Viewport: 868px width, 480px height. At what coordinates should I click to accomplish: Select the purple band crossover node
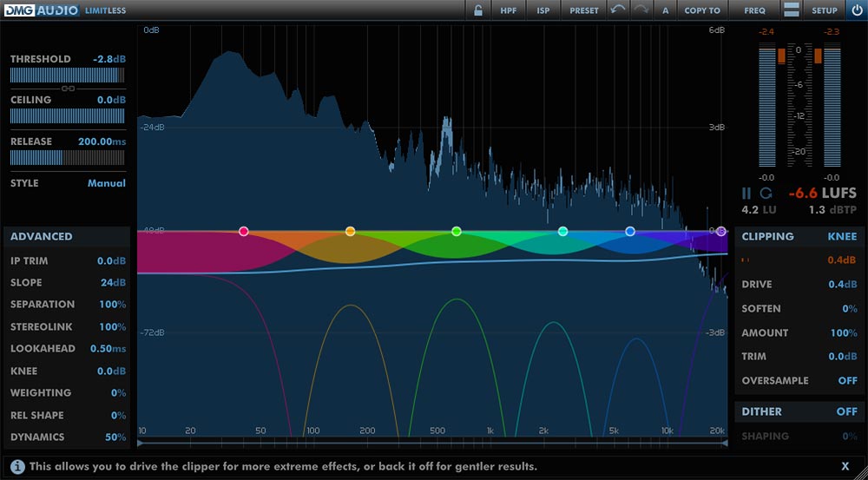point(720,232)
